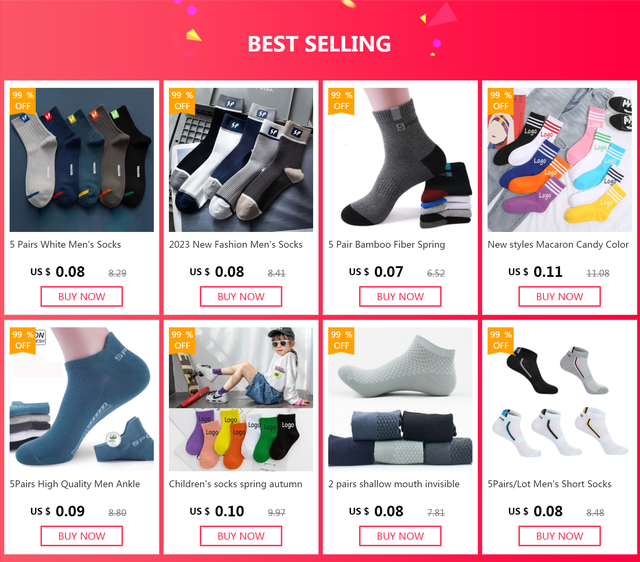The width and height of the screenshot is (640, 562).
Task: View the grey Bamboo Fiber sock photo
Action: coord(400,160)
